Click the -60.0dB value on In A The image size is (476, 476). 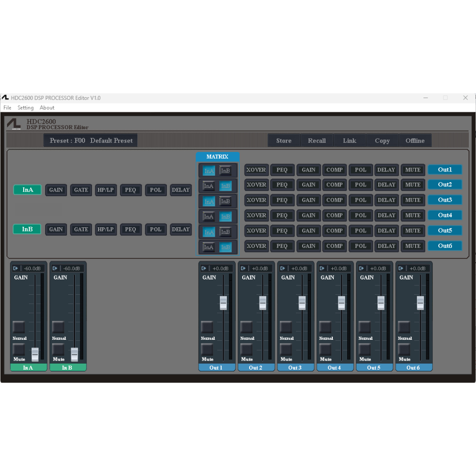coord(32,269)
